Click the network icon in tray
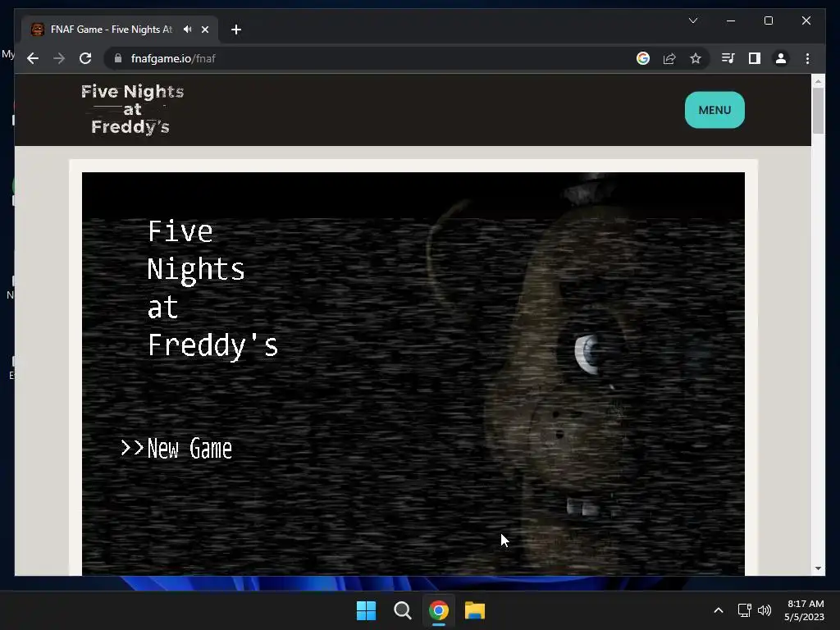 point(744,610)
